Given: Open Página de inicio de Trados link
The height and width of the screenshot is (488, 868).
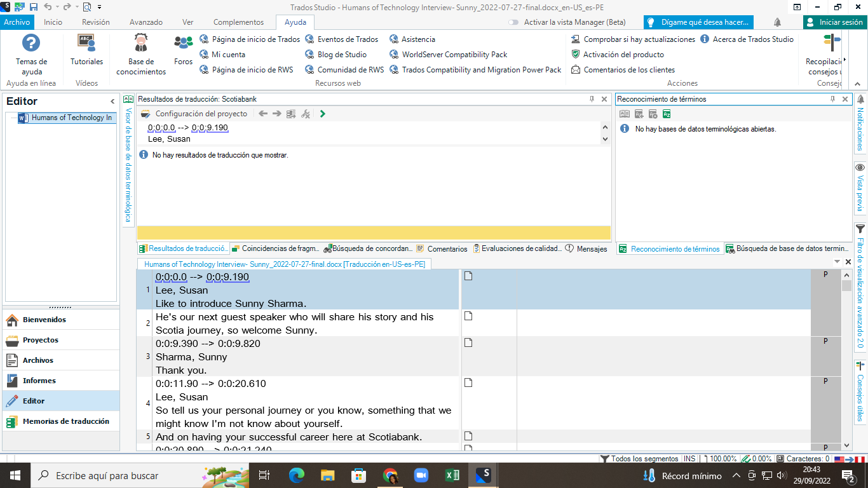Looking at the screenshot, I should [x=250, y=39].
